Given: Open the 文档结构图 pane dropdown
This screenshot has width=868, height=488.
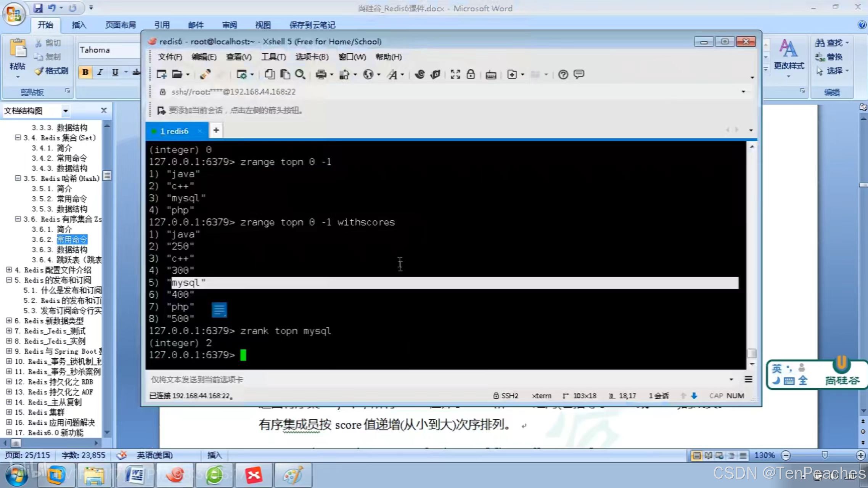Looking at the screenshot, I should 66,111.
